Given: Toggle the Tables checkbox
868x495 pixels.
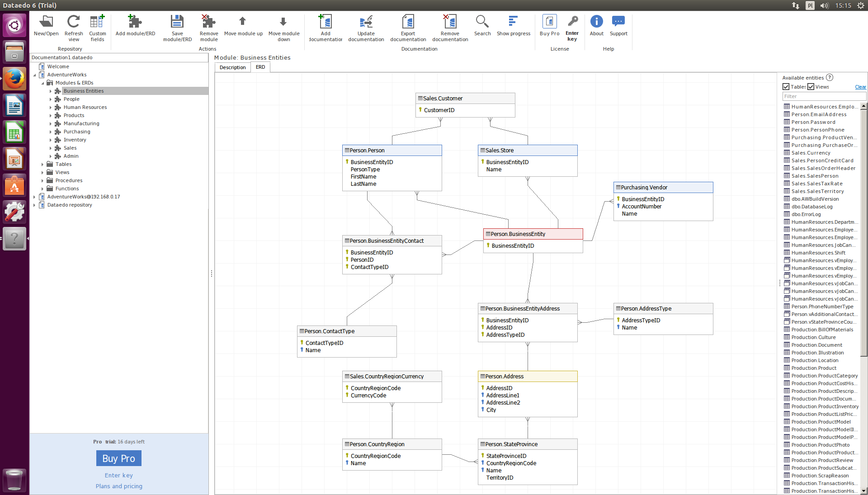Looking at the screenshot, I should (x=786, y=87).
